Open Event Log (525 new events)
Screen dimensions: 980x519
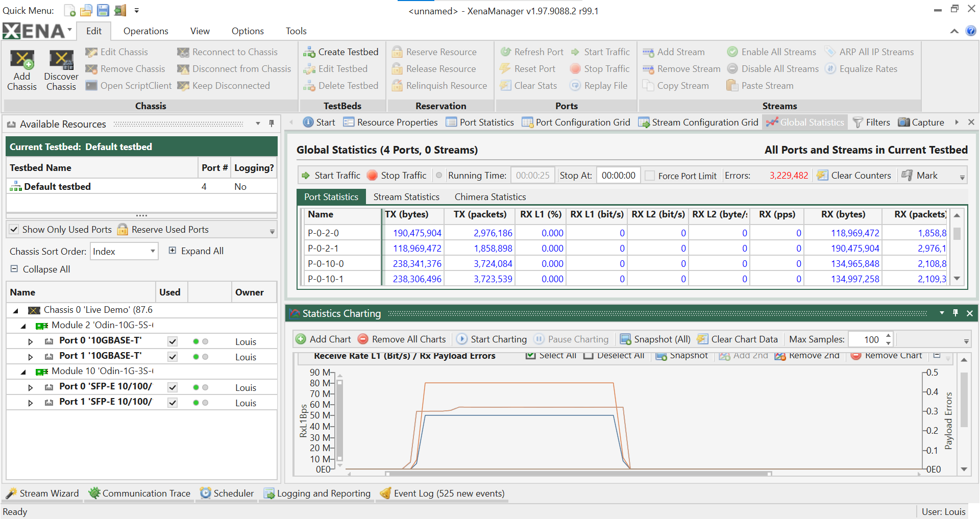click(x=442, y=493)
